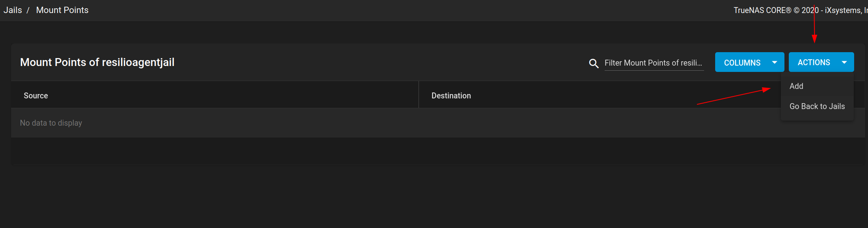The width and height of the screenshot is (868, 228).
Task: Click the 2020 year in the copyright
Action: [810, 10]
